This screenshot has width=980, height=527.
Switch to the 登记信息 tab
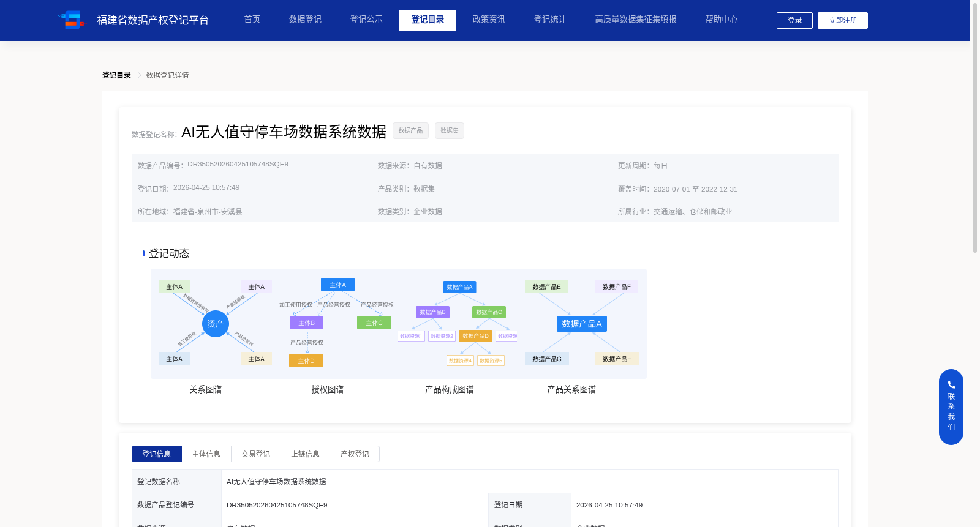coord(157,454)
